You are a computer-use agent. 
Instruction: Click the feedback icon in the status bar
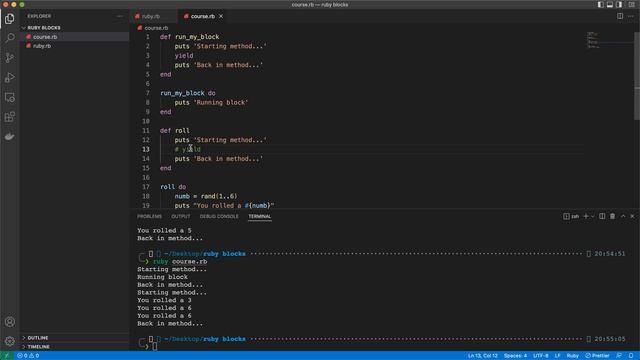click(619, 356)
